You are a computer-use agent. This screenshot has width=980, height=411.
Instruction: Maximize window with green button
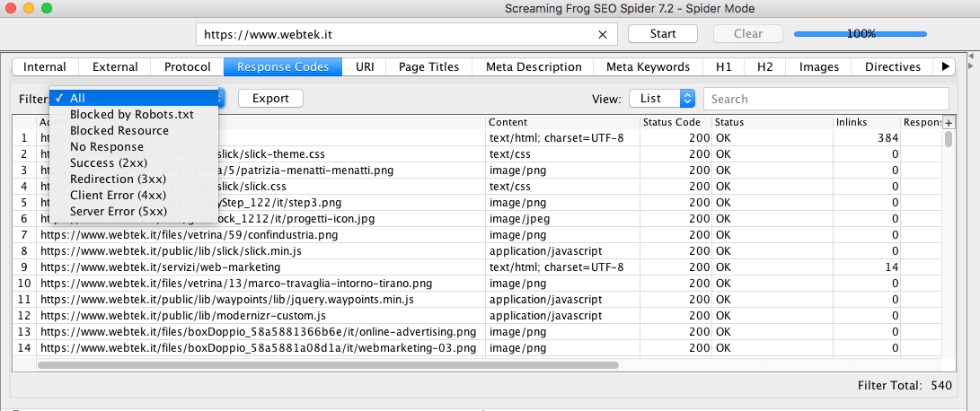[x=47, y=9]
